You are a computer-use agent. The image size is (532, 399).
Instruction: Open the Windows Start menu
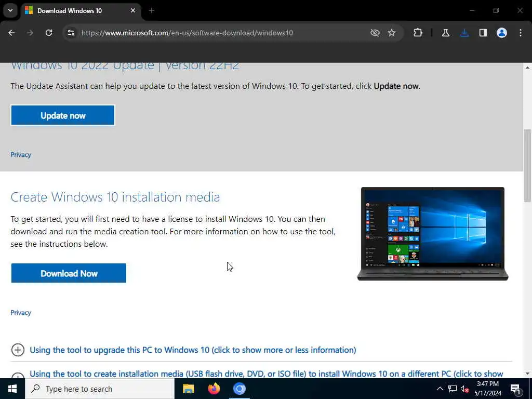tap(12, 389)
